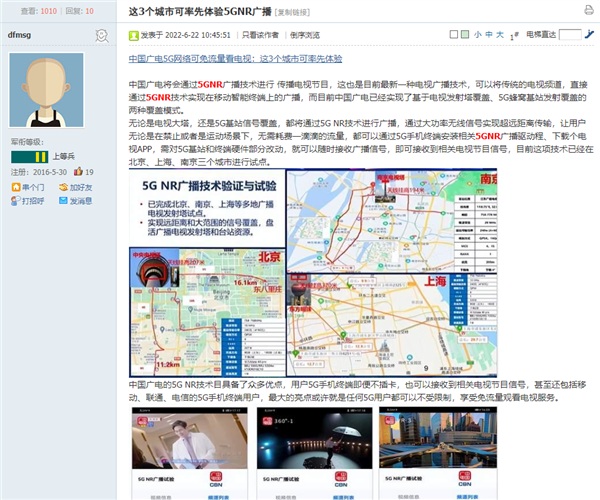Click the 加好友 handshake icon

(63, 187)
